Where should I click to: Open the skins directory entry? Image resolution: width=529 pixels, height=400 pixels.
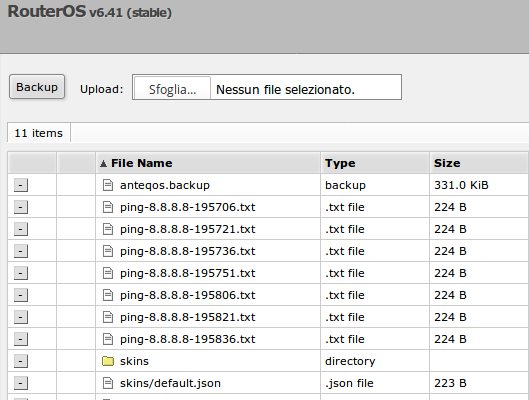click(134, 361)
